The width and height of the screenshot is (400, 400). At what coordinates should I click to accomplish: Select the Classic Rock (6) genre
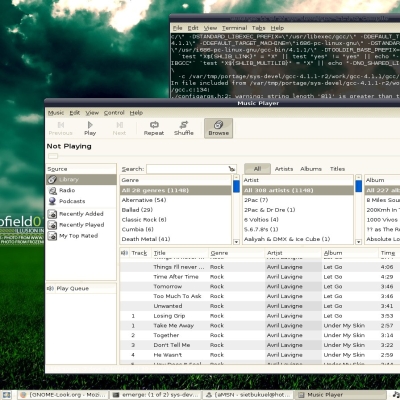click(x=176, y=220)
